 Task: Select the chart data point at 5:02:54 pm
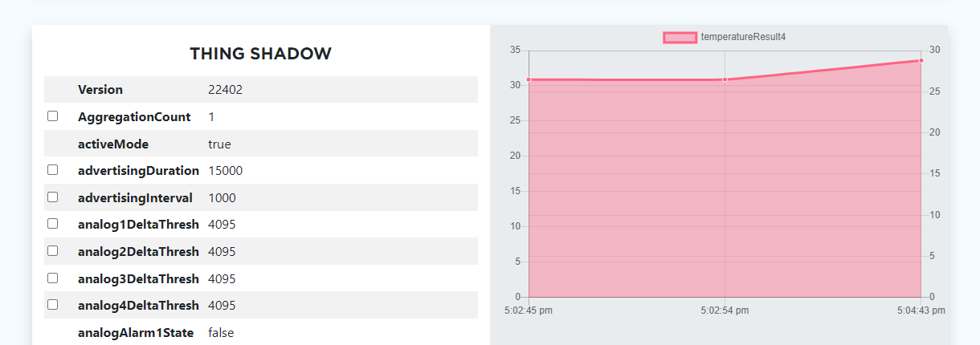(x=725, y=79)
